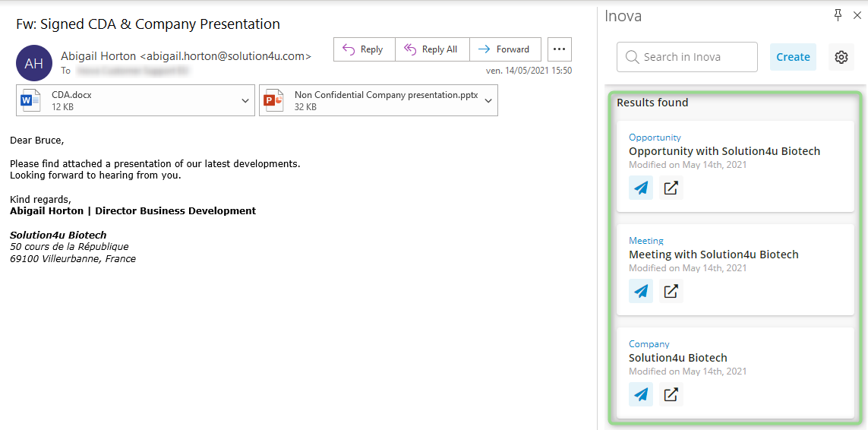Open more actions ellipsis menu

(x=560, y=49)
